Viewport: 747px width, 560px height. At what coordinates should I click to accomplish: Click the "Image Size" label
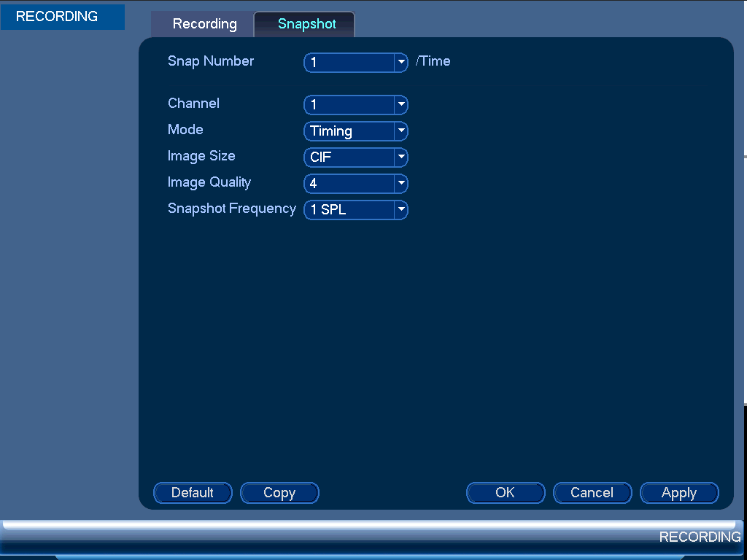point(201,156)
